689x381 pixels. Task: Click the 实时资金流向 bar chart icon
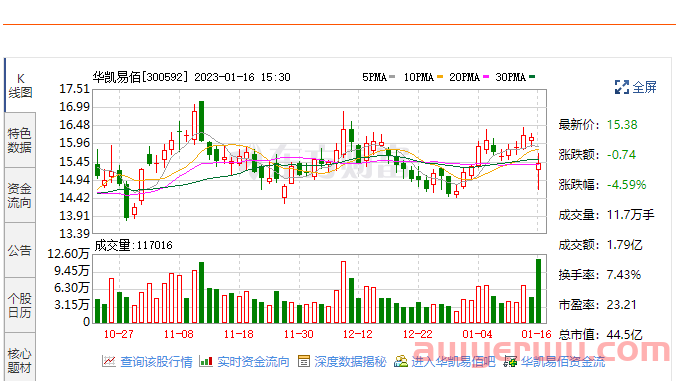[206, 362]
